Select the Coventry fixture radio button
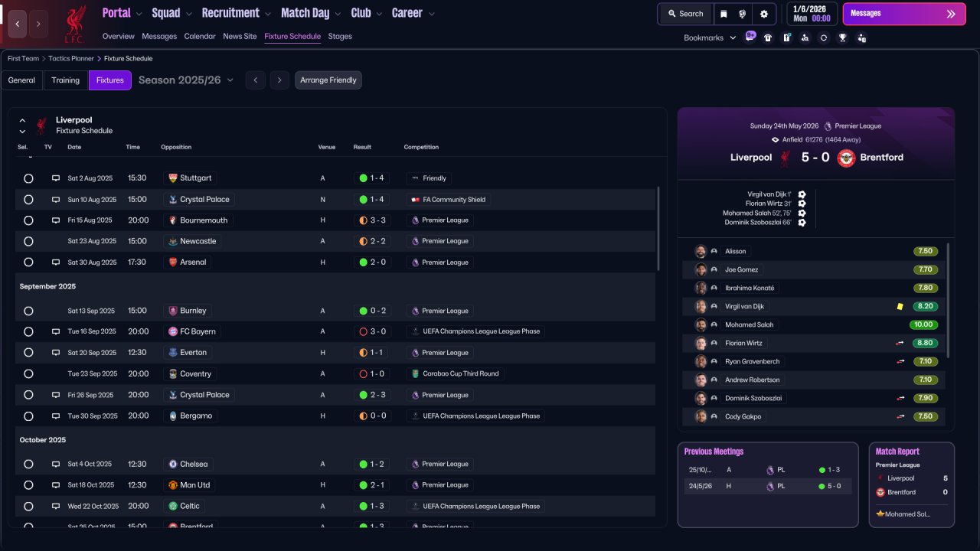This screenshot has width=980, height=551. point(28,374)
